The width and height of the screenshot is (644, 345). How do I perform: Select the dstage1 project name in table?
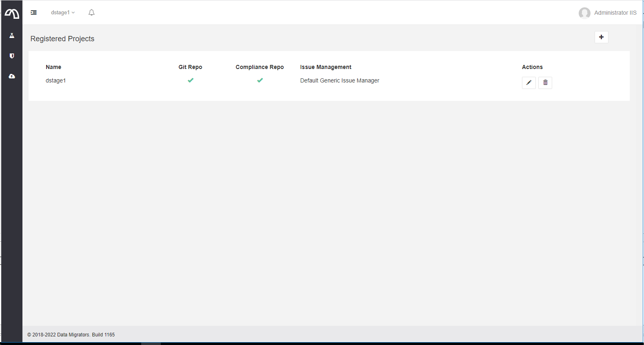[x=56, y=81]
